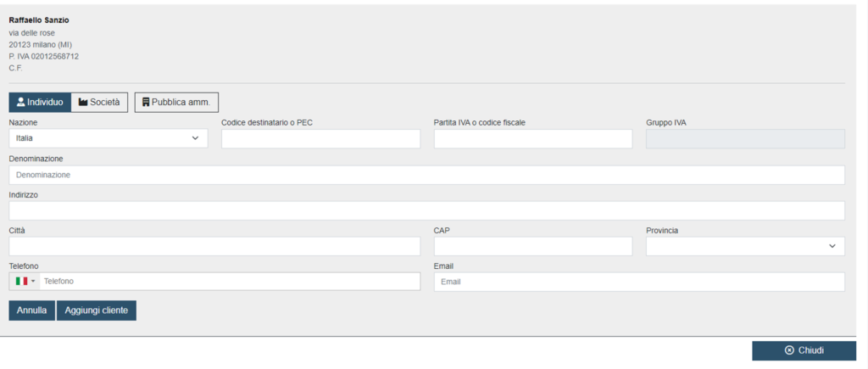Choose Pubblica amm. customer type
Screen dimensions: 868x369
(176, 103)
